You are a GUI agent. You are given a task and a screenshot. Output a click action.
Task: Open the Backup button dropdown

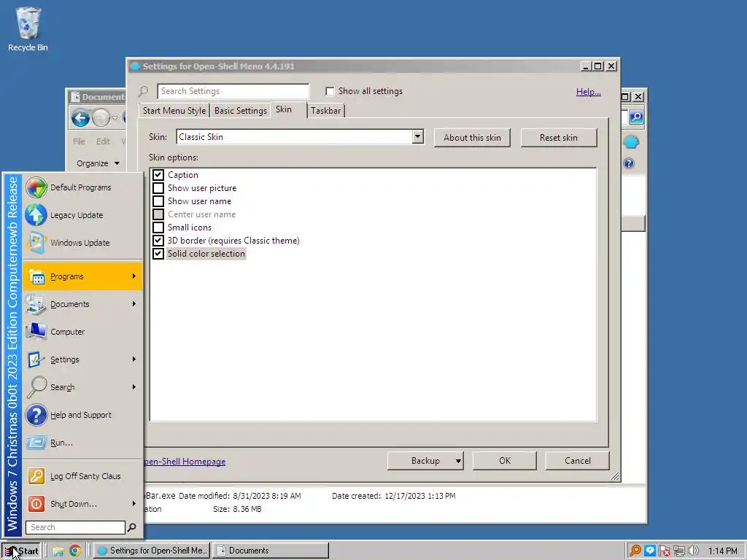coord(458,461)
